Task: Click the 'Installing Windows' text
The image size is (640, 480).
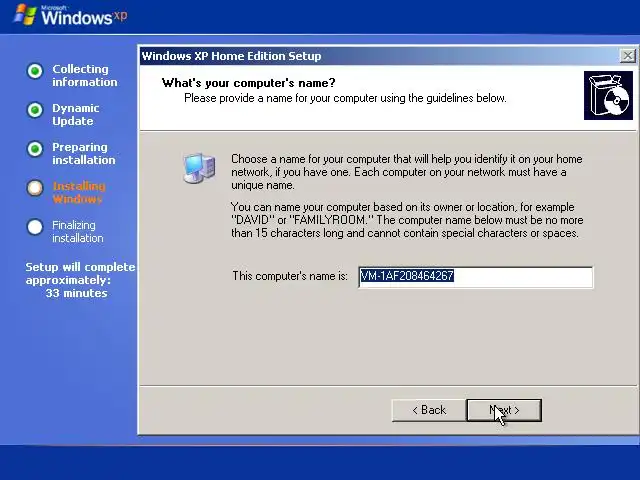Action: 79,193
